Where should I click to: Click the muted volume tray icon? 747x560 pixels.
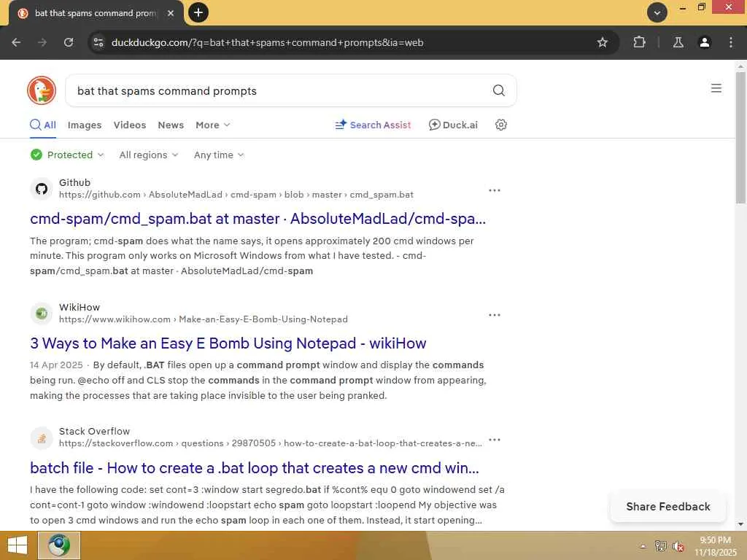pos(678,546)
